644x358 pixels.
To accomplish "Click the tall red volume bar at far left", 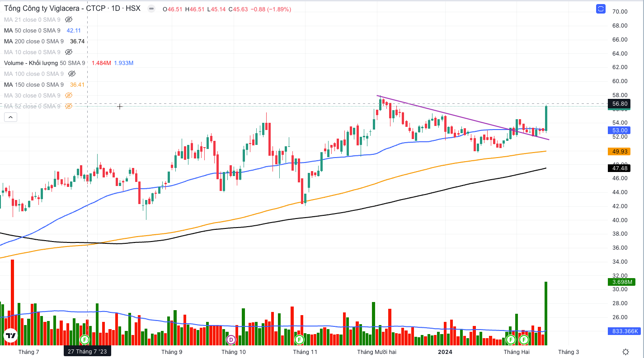I will (12, 302).
